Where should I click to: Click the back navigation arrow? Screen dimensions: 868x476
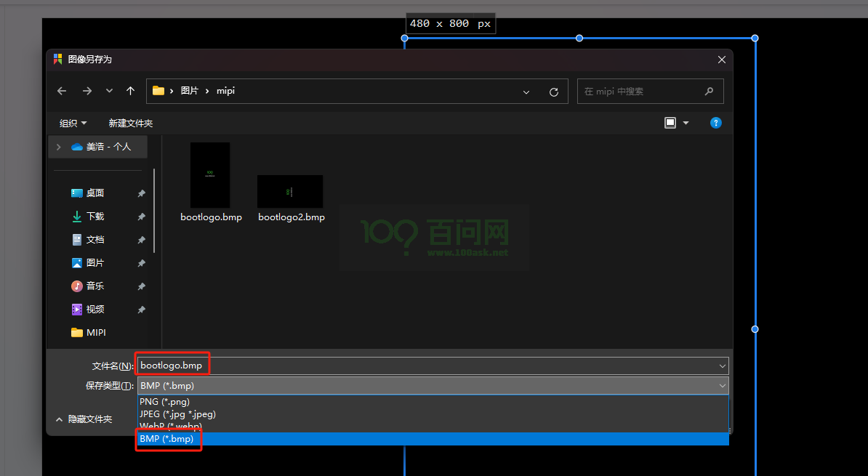point(62,91)
